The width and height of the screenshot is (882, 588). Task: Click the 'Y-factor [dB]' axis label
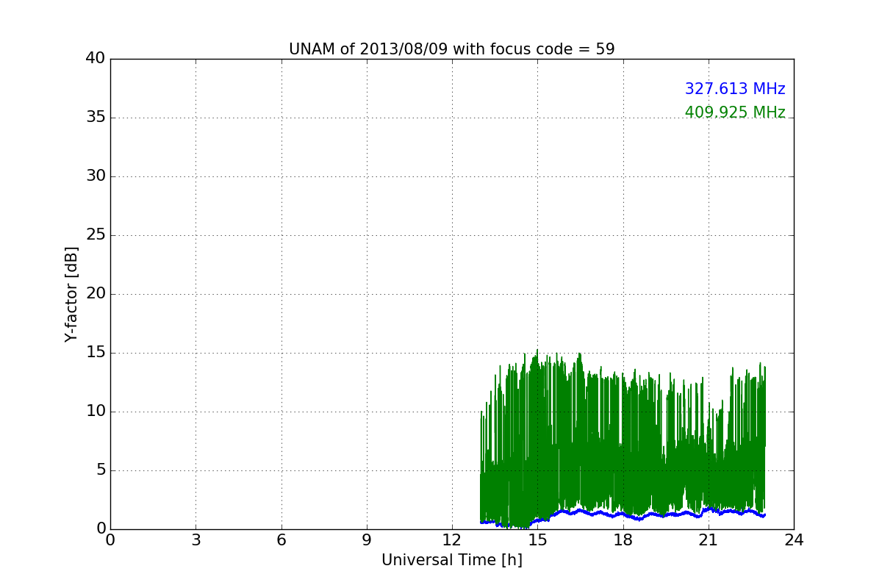point(71,294)
